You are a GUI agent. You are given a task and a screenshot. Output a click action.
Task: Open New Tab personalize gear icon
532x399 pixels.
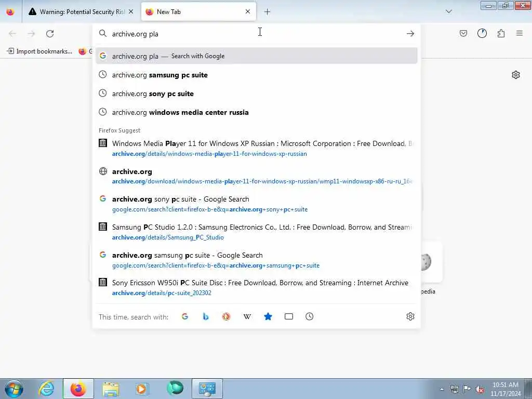[516, 75]
